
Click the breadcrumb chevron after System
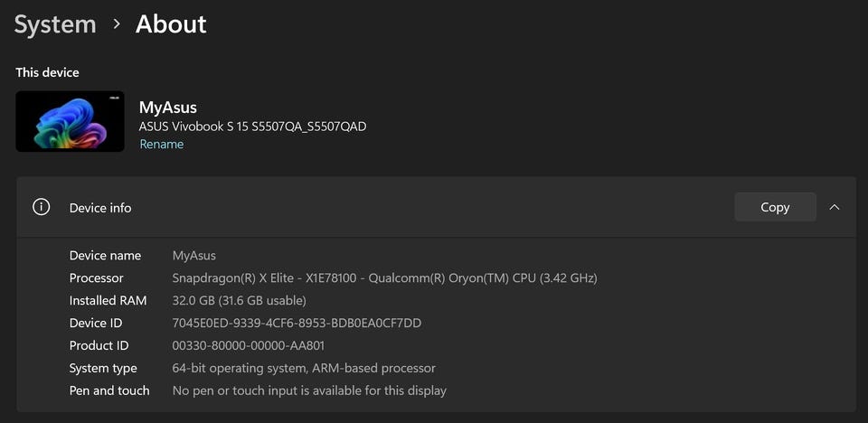point(117,24)
